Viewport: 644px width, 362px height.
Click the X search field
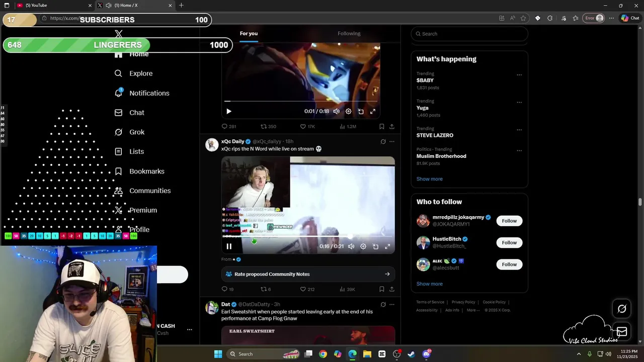pyautogui.click(x=469, y=34)
